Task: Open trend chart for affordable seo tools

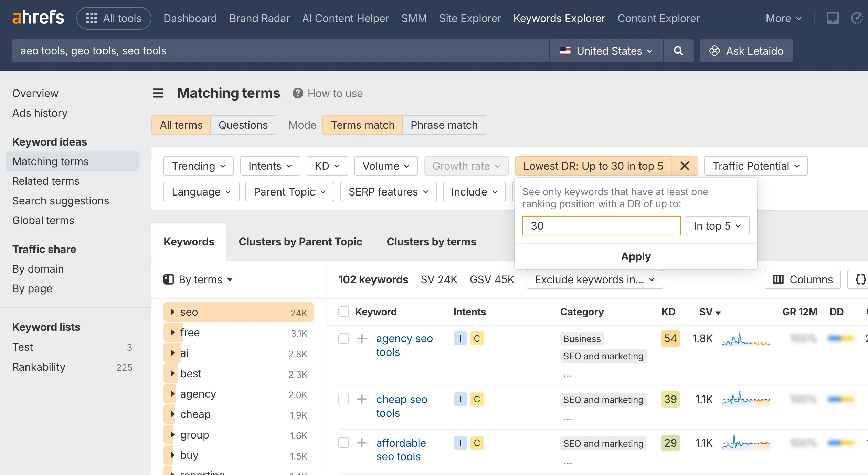Action: (746, 443)
